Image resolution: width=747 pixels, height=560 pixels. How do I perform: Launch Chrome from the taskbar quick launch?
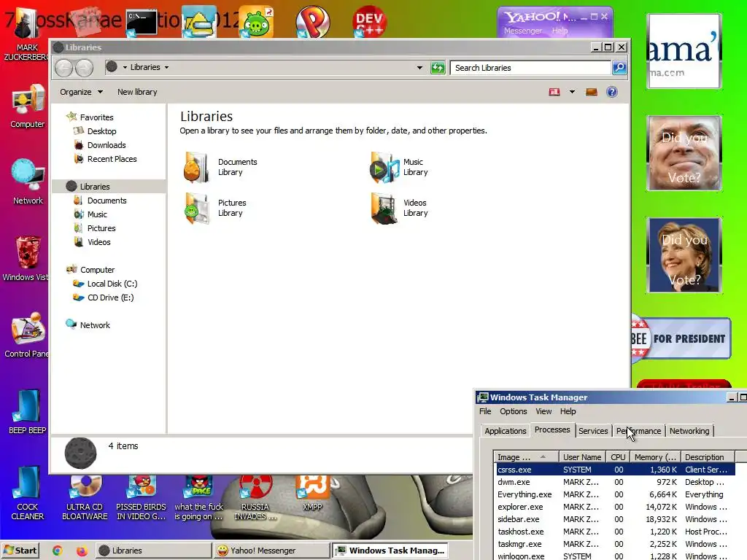pyautogui.click(x=57, y=551)
